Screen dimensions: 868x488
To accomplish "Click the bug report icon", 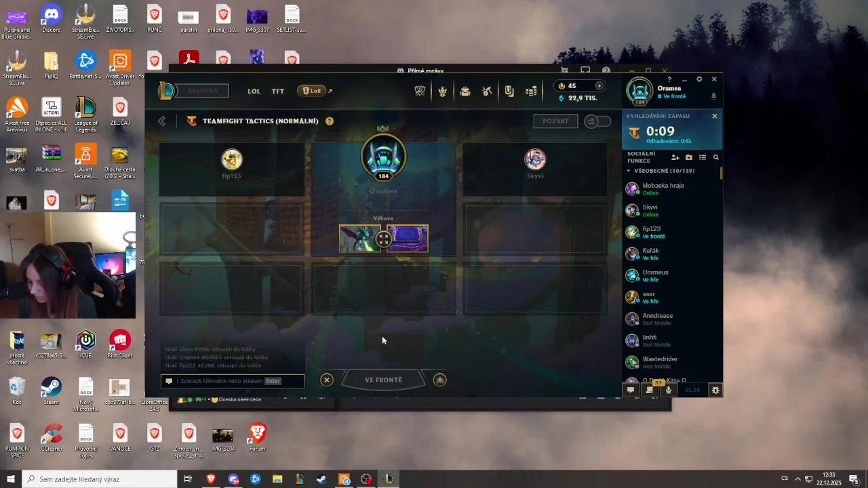I will 715,390.
